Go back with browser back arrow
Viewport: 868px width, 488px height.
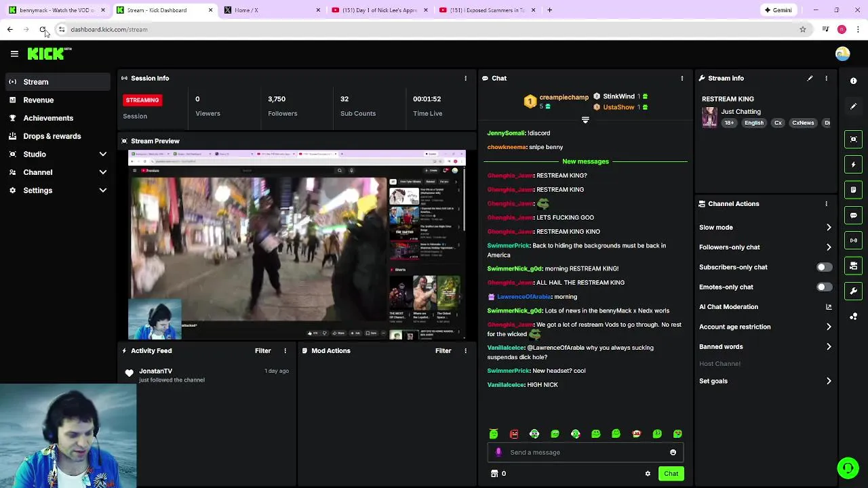[x=9, y=29]
